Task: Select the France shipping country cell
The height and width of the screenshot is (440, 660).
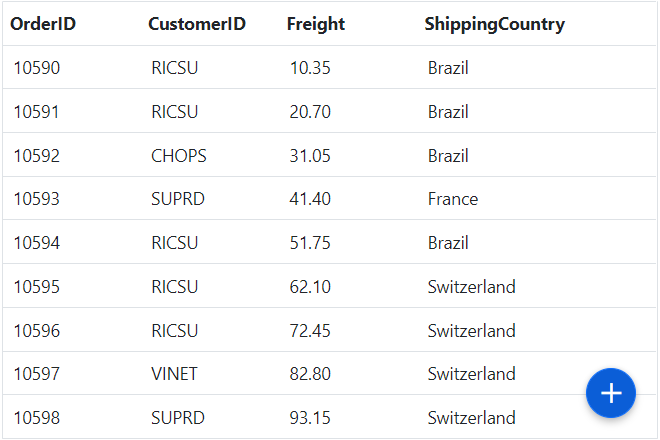Action: pyautogui.click(x=453, y=199)
